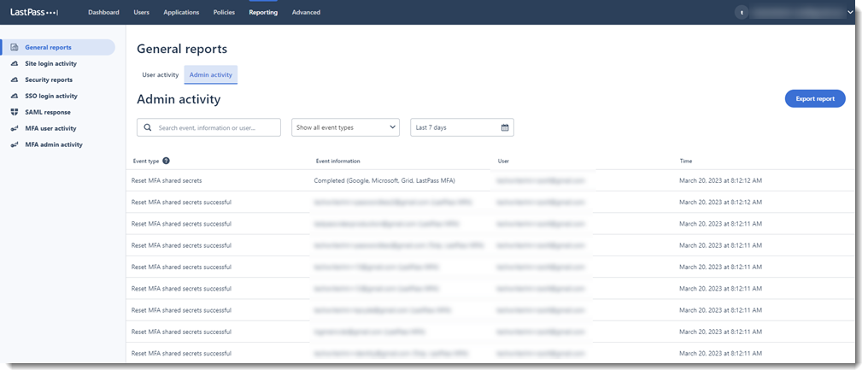This screenshot has height=376, width=868.
Task: Open the Policies menu
Action: tap(224, 13)
